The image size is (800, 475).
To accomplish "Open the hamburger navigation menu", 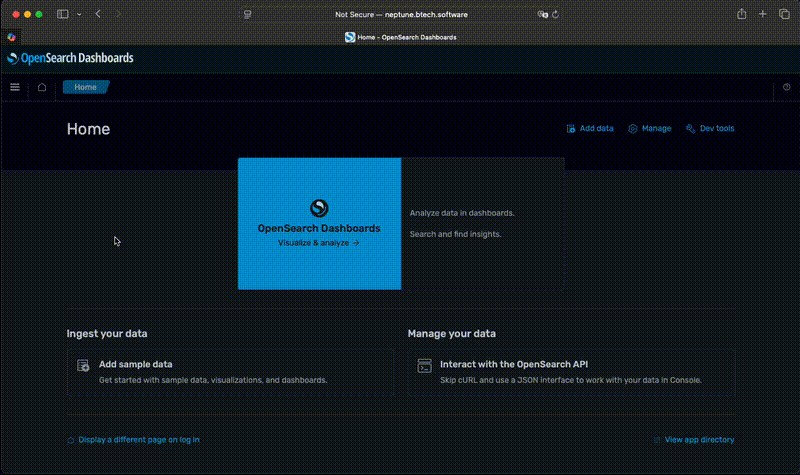I will [15, 87].
